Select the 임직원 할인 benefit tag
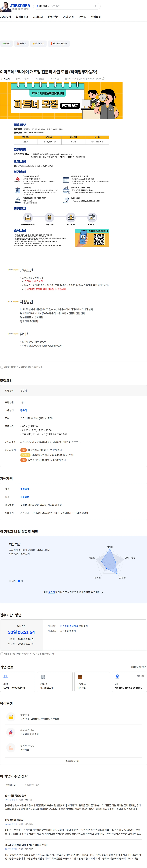 38,43
